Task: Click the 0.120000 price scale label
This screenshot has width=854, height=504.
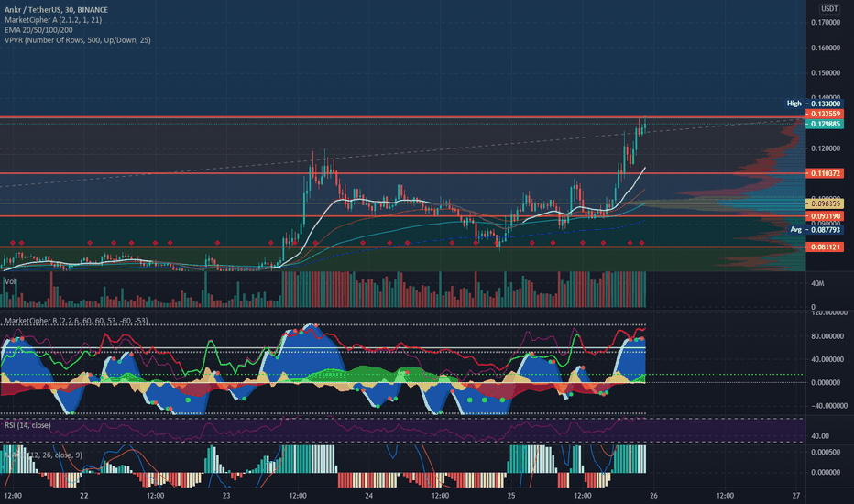Action: (826, 148)
